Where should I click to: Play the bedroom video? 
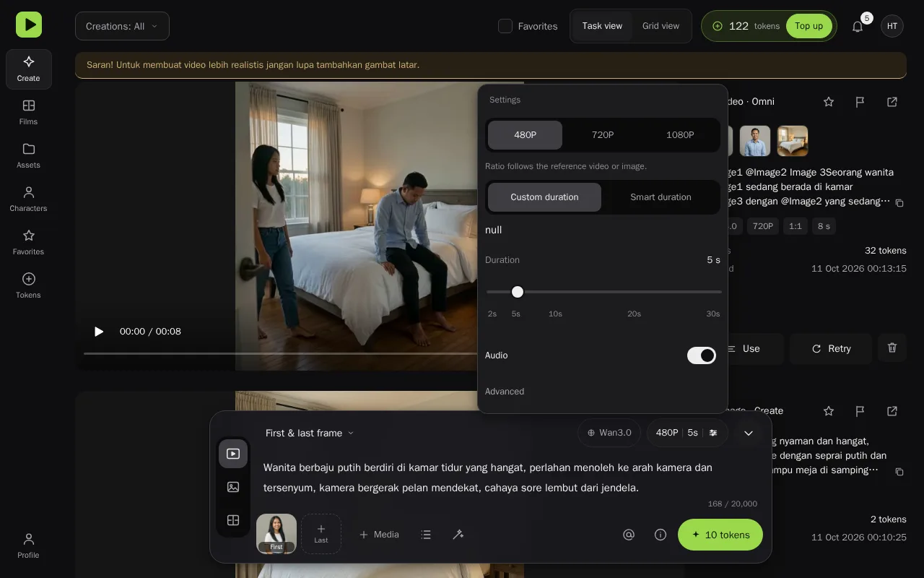click(x=99, y=332)
